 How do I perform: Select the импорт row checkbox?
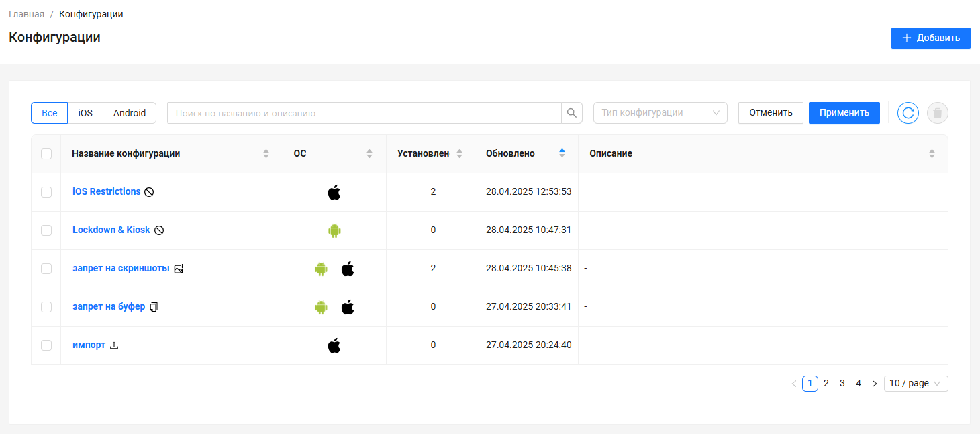coord(46,345)
